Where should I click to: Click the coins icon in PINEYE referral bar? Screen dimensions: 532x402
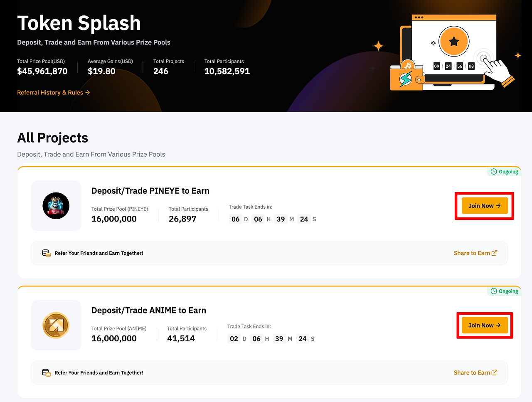coord(46,253)
